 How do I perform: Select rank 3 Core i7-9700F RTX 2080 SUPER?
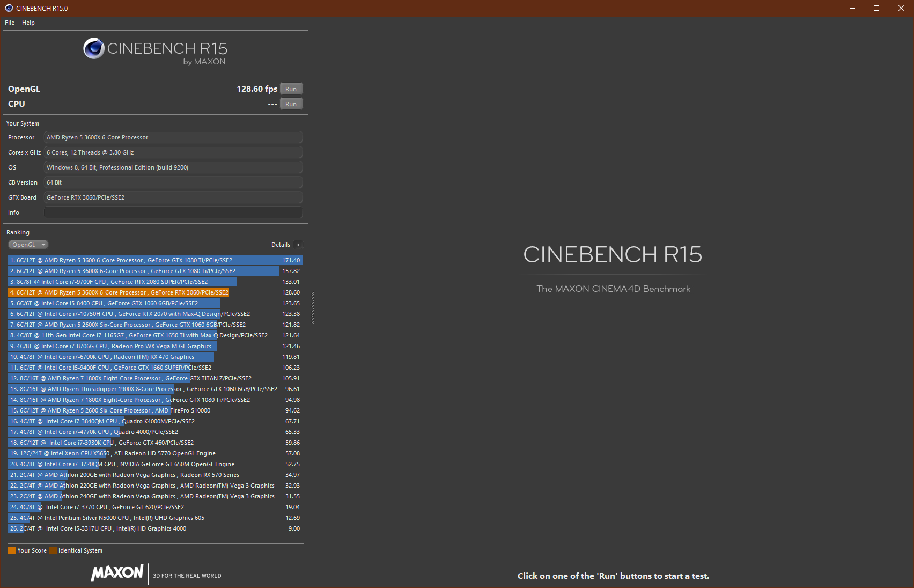click(x=156, y=282)
